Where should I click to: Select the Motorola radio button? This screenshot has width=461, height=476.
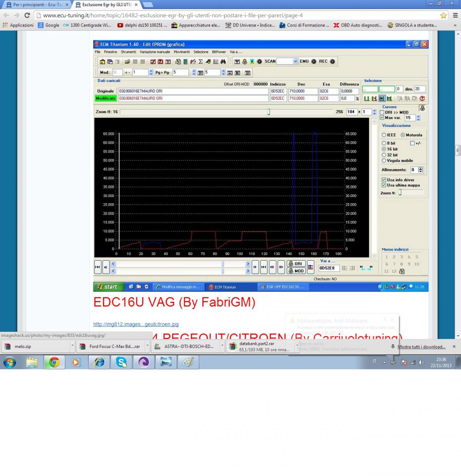(403, 135)
